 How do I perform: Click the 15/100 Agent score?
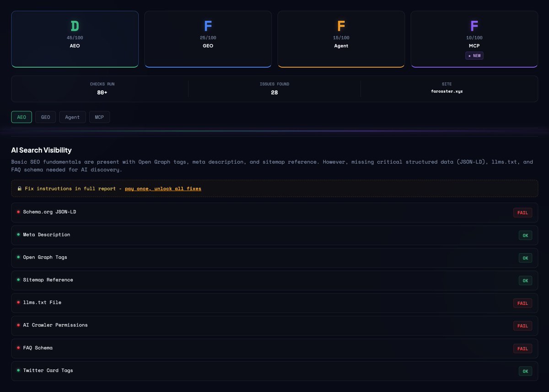(341, 38)
